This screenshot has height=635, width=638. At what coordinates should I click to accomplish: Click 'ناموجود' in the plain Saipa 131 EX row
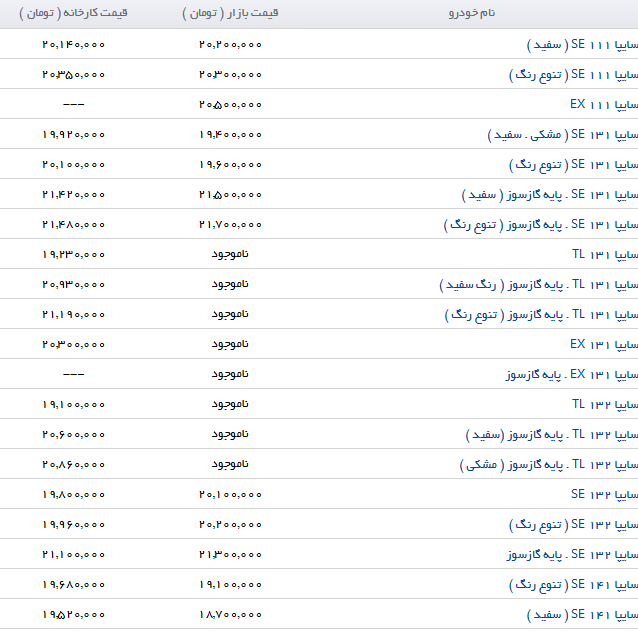pos(230,345)
